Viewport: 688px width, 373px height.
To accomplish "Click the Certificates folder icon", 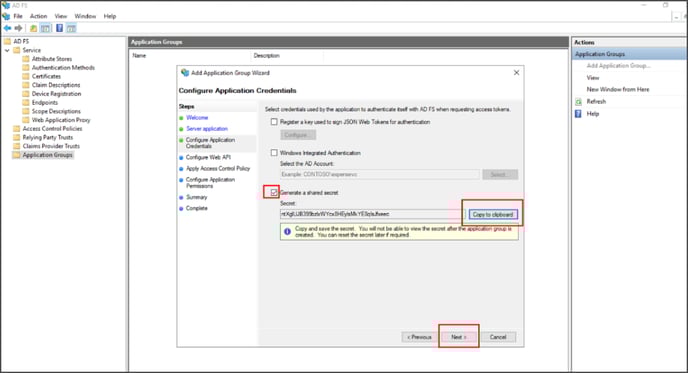I will pyautogui.click(x=26, y=76).
